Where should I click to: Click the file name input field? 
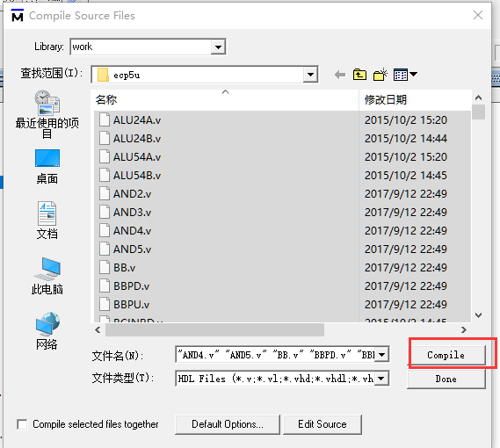[x=276, y=354]
